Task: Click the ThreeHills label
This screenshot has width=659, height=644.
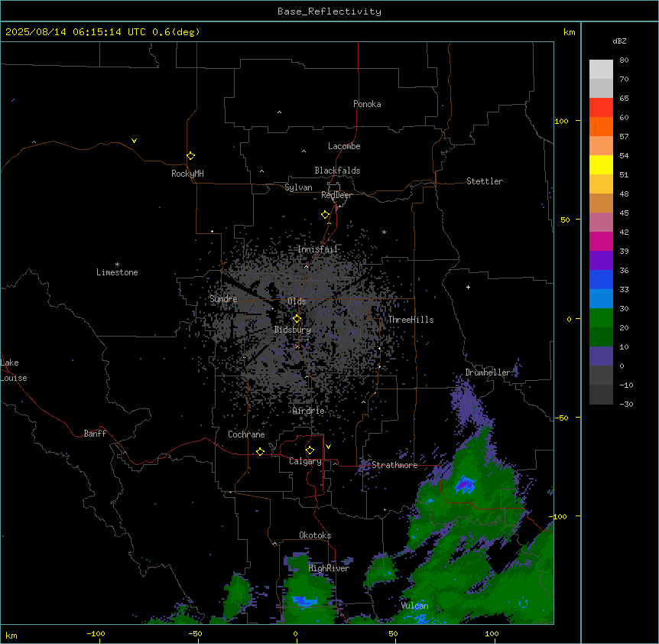Action: 411,320
